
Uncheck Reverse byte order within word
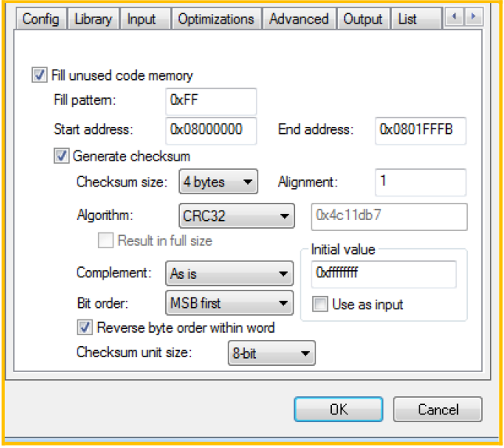pyautogui.click(x=84, y=327)
